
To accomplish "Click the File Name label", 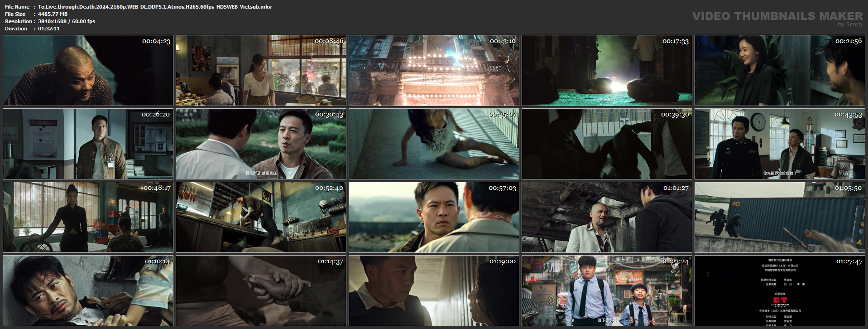I will tap(17, 7).
